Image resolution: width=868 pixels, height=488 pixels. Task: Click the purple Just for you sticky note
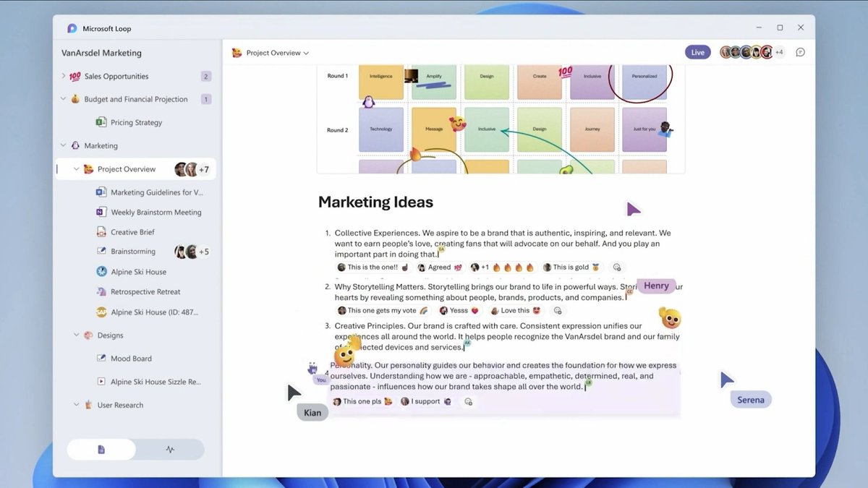tap(644, 129)
